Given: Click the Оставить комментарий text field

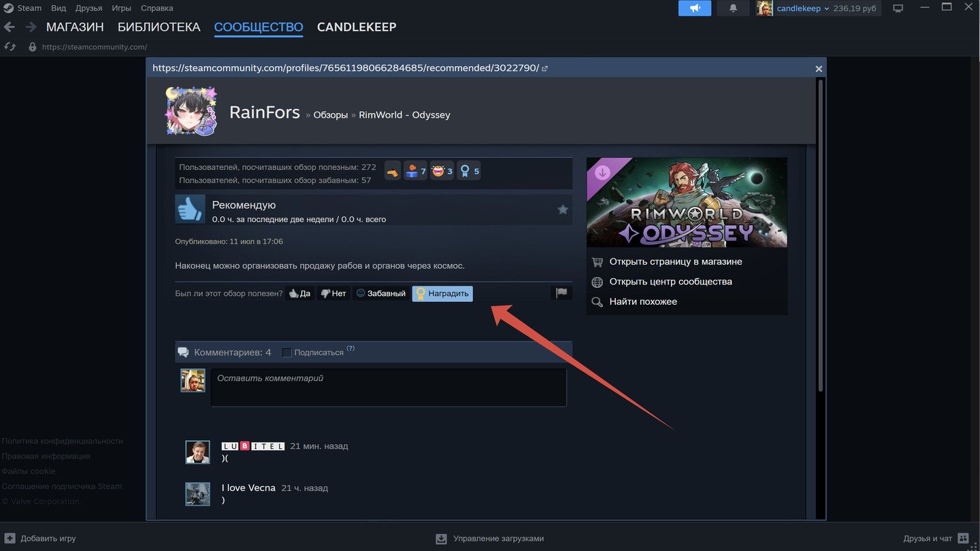Looking at the screenshot, I should [389, 388].
